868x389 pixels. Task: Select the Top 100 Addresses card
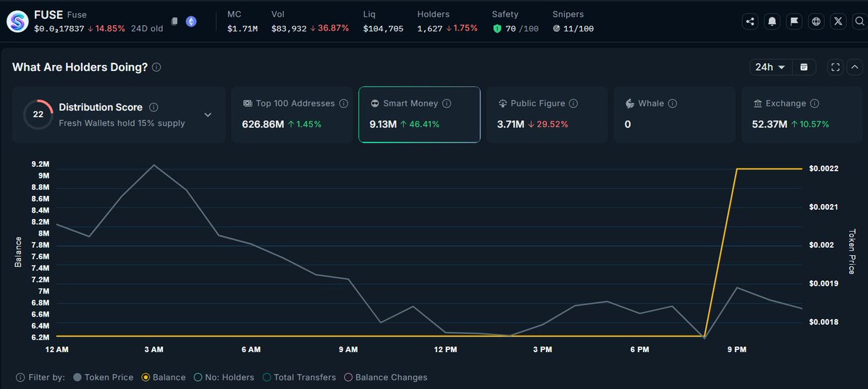[292, 114]
